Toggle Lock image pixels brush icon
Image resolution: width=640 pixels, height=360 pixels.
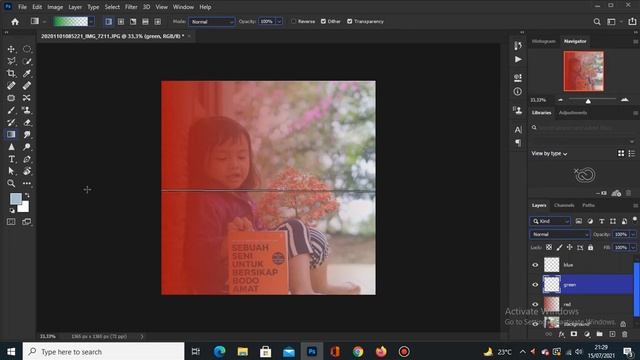559,247
